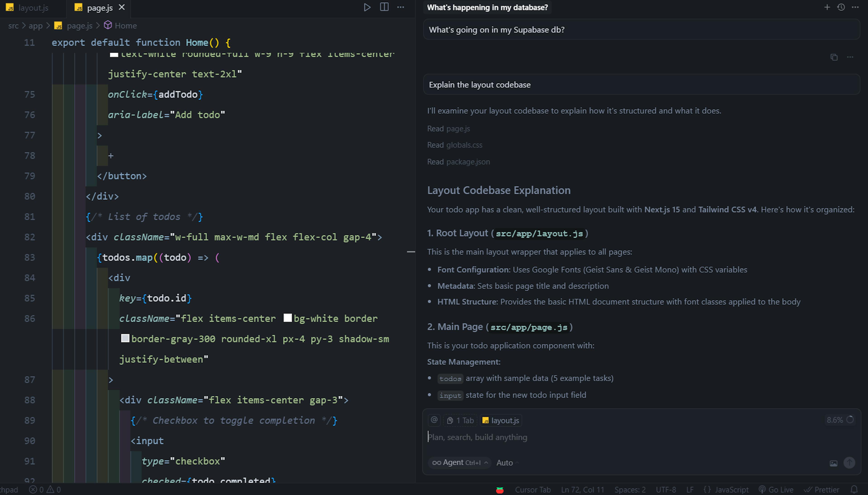
Task: Click the bg-white color swatch in code
Action: point(288,318)
